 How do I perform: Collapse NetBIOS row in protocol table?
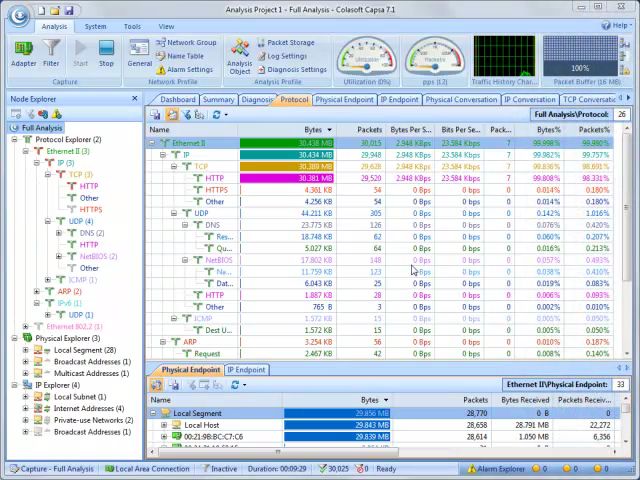[x=185, y=260]
